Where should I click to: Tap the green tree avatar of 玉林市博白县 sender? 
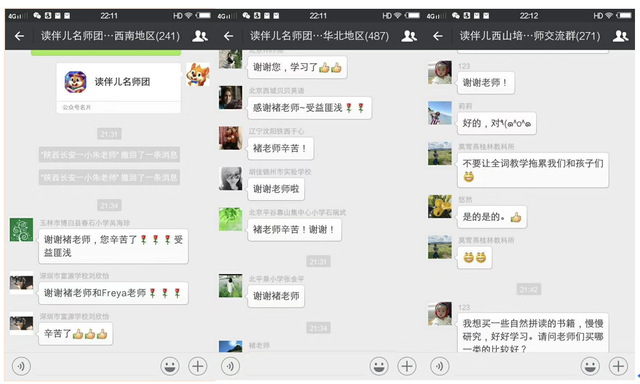click(x=21, y=229)
